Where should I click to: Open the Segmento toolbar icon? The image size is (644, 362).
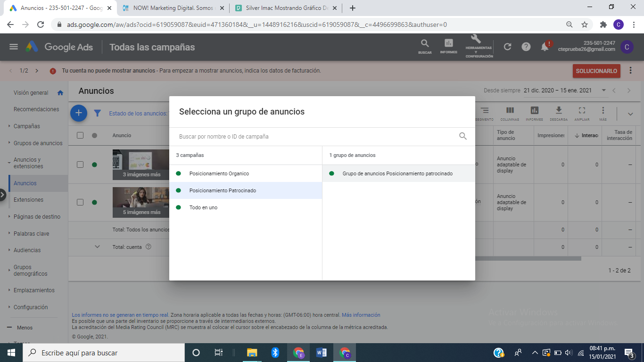point(485,113)
